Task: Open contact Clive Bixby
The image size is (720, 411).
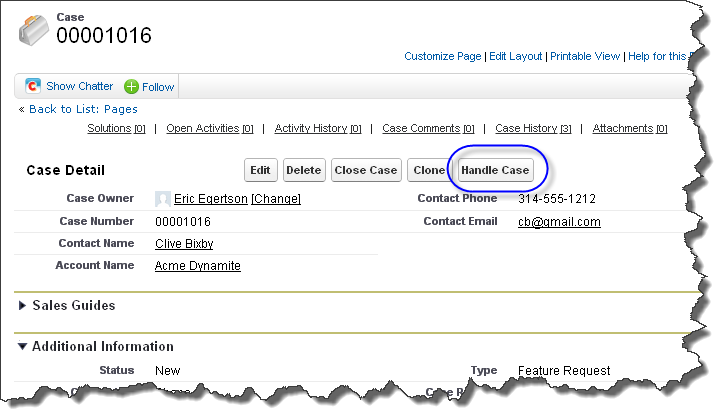Action: (184, 244)
